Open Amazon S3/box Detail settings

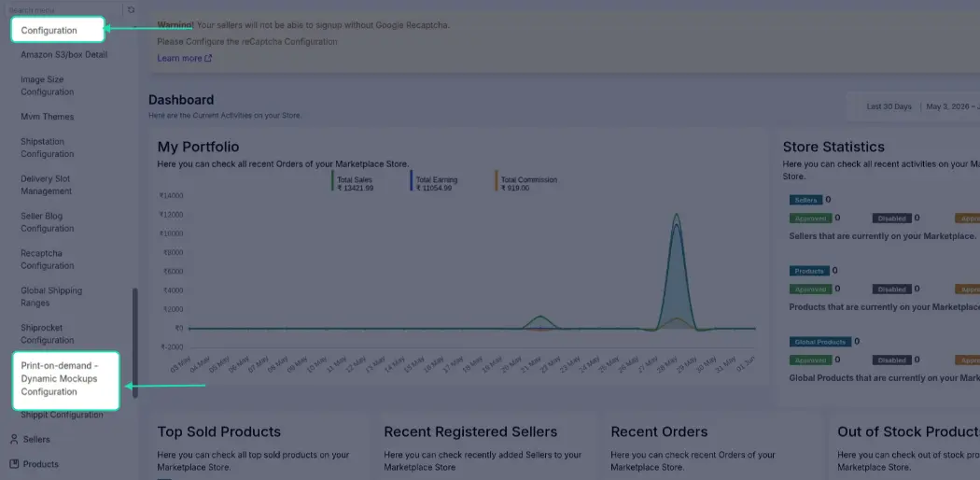pos(63,55)
